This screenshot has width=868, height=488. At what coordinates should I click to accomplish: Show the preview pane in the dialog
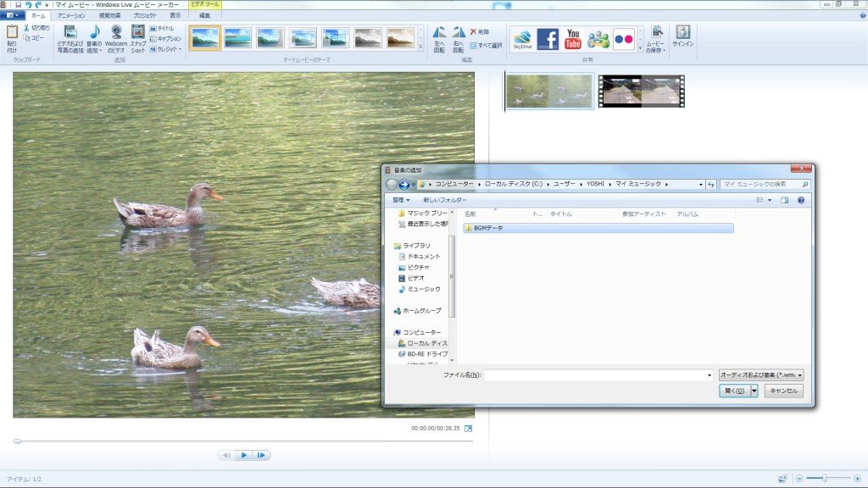coord(784,200)
